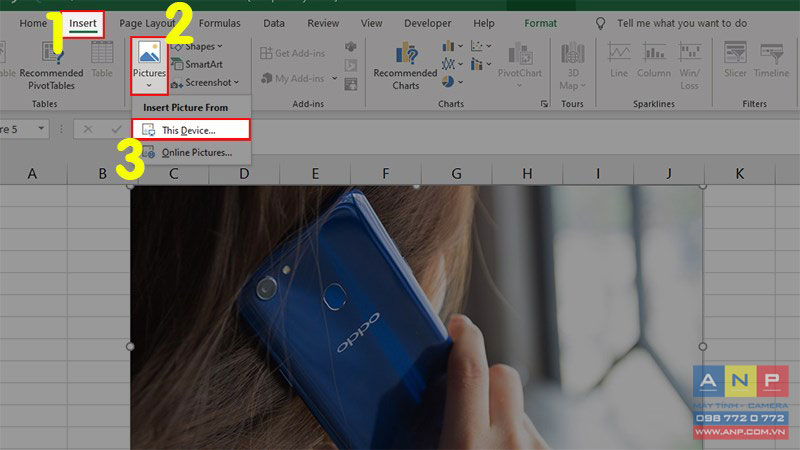Viewport: 800px width, 450px height.
Task: Click the Pictures icon in the ribbon
Action: 149,53
